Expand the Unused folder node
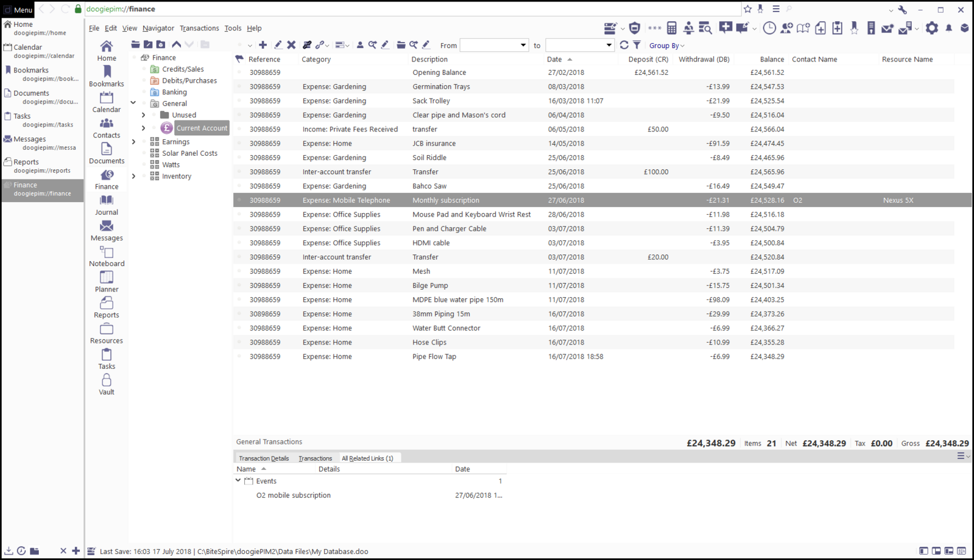The image size is (974, 560). coord(144,115)
